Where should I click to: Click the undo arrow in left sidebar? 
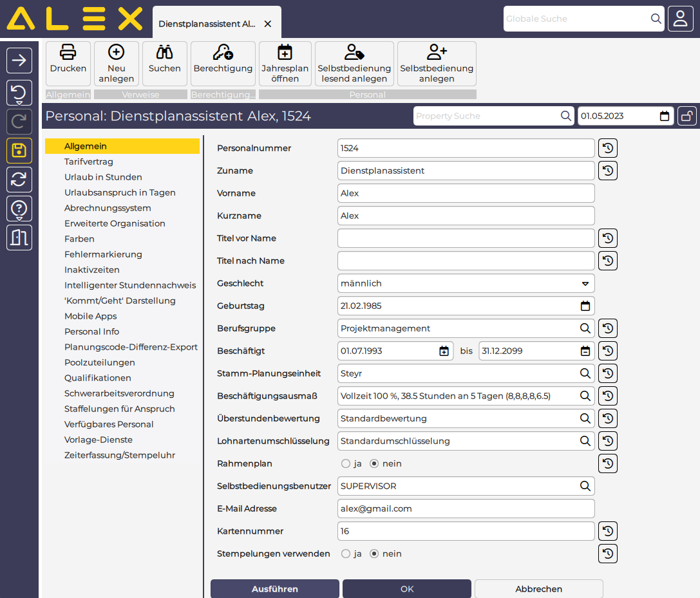(19, 92)
